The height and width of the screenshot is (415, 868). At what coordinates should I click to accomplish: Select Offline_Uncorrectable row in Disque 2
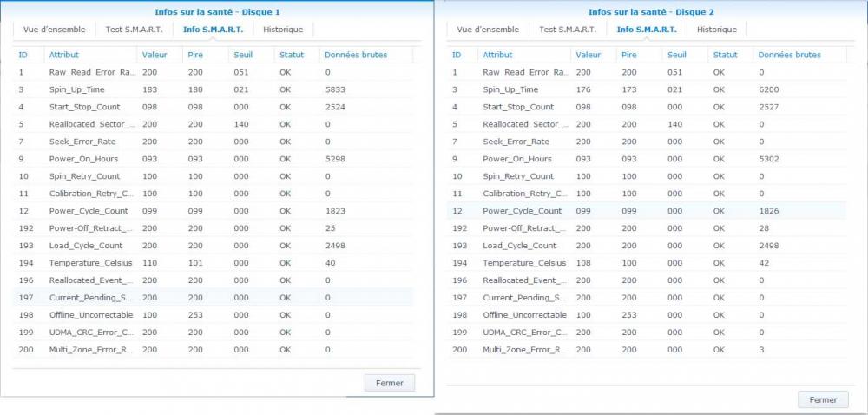[x=648, y=315]
